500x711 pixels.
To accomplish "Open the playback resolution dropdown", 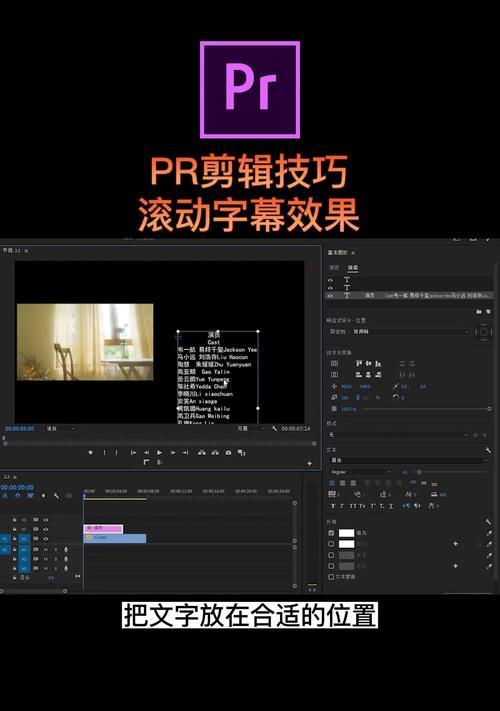I will [252, 429].
